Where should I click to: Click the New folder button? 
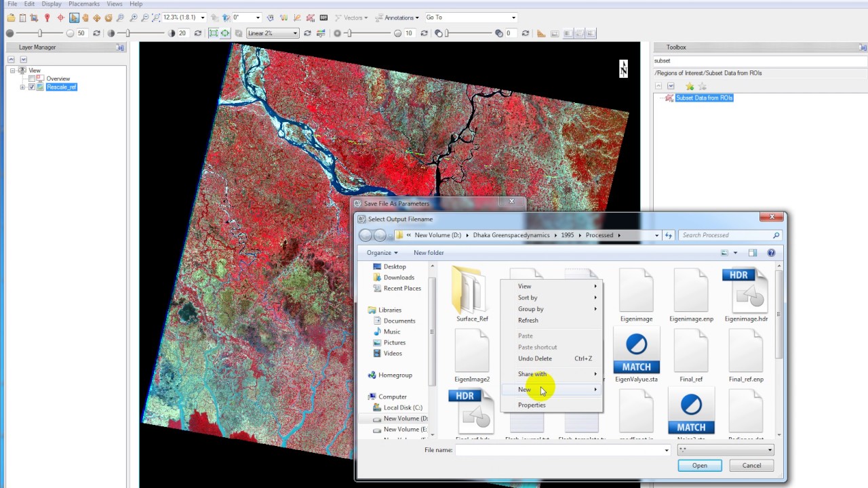(x=429, y=253)
